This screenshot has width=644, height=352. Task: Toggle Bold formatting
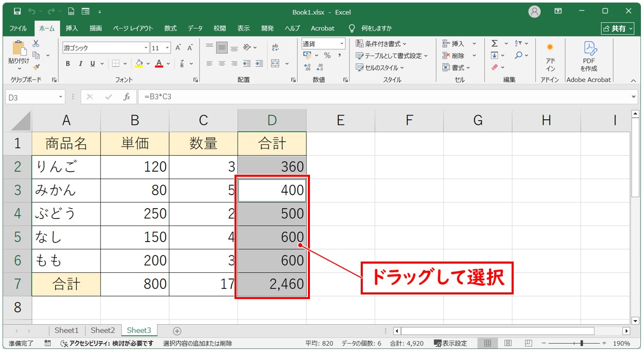[68, 64]
